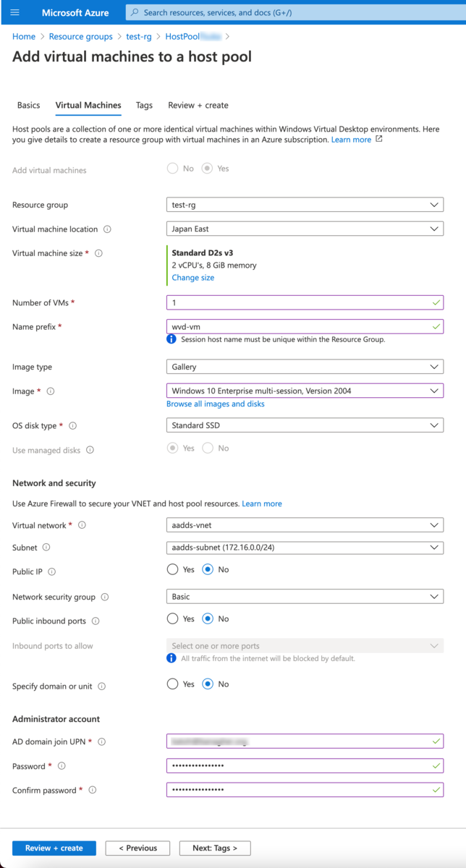
Task: Open Learn more link about Azure Firewall
Action: coord(262,503)
